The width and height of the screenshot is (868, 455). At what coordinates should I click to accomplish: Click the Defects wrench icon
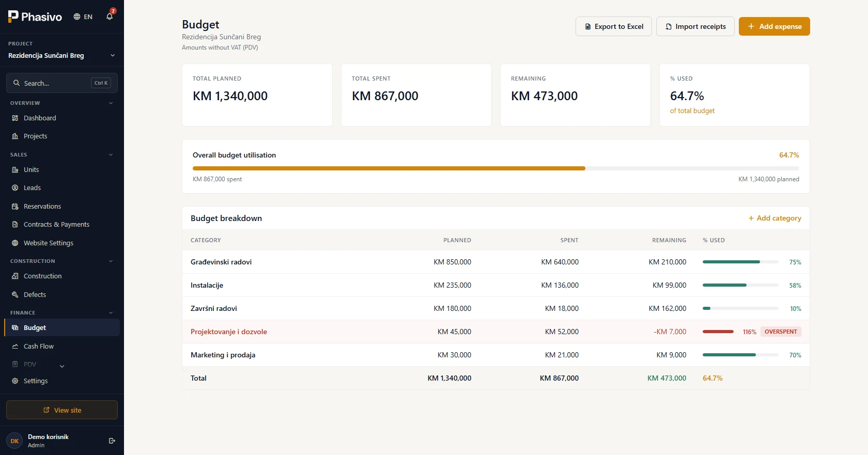point(15,295)
